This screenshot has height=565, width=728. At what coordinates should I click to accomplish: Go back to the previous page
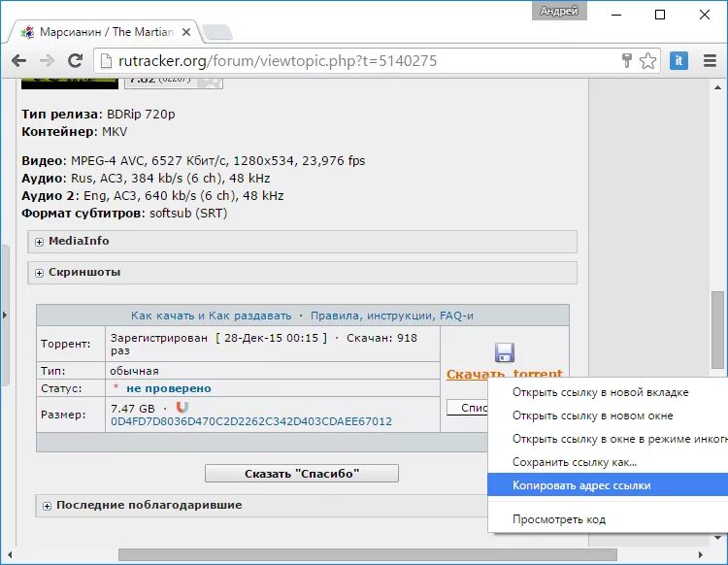[x=18, y=61]
